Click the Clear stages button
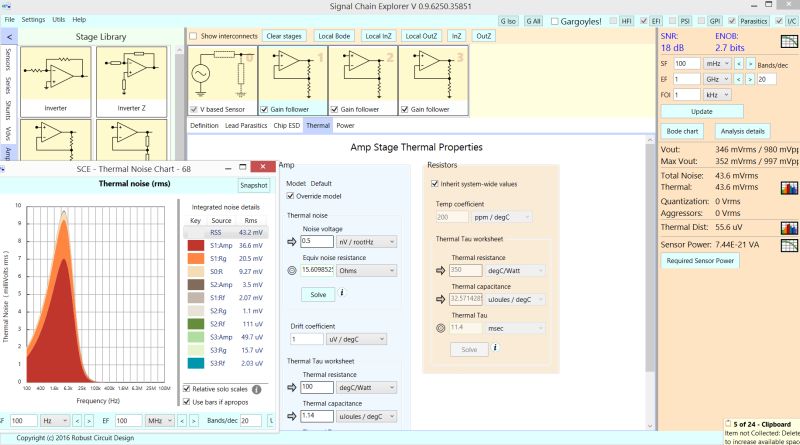Image resolution: width=800 pixels, height=445 pixels. click(284, 36)
